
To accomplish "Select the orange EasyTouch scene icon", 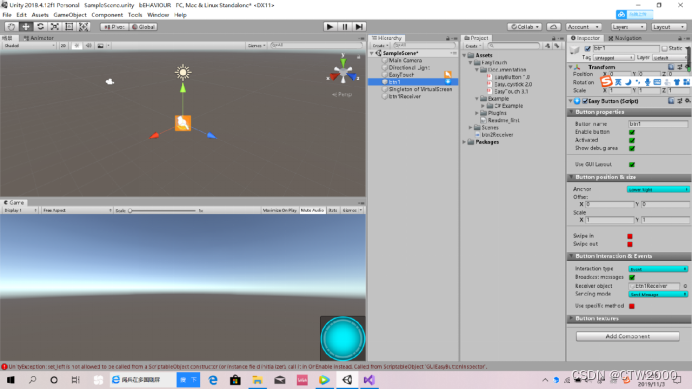I will 183,123.
